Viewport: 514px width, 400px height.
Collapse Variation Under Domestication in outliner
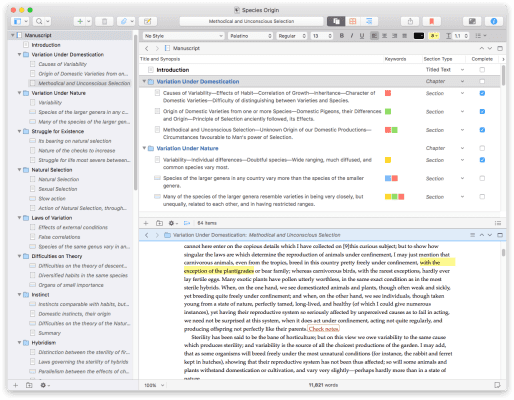click(x=144, y=81)
